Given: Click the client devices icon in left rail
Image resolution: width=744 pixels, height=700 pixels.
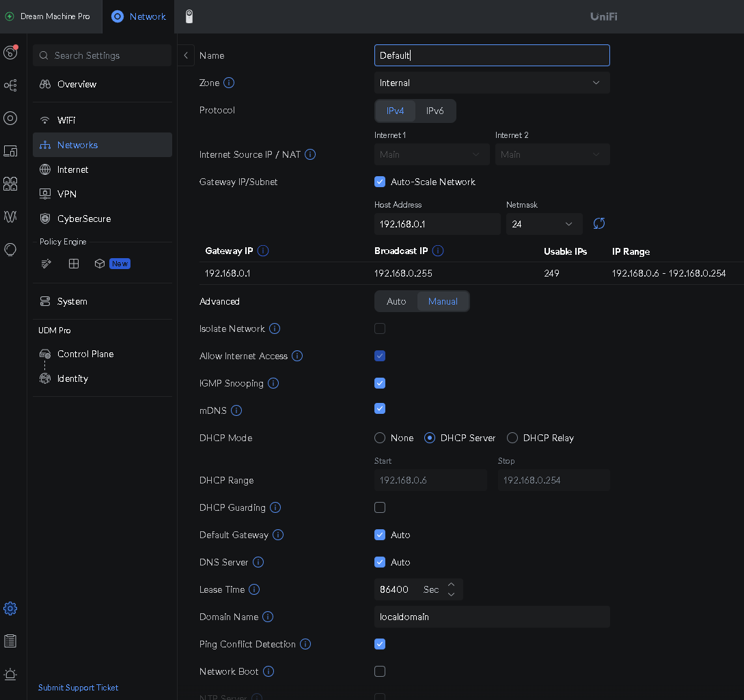Looking at the screenshot, I should click(x=10, y=151).
